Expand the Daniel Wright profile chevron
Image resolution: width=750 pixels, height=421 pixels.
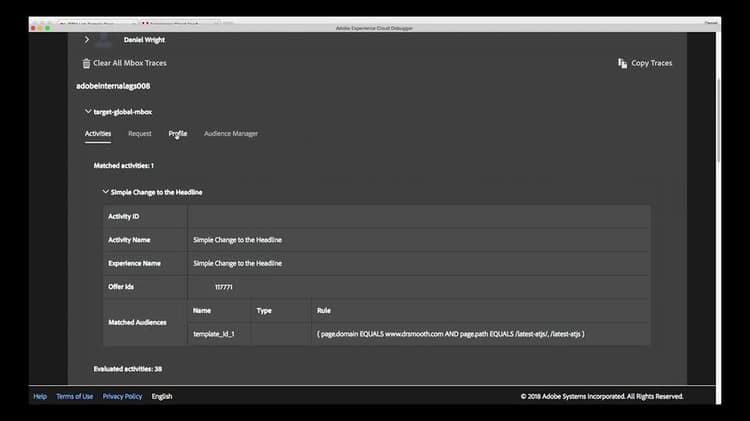click(x=87, y=40)
